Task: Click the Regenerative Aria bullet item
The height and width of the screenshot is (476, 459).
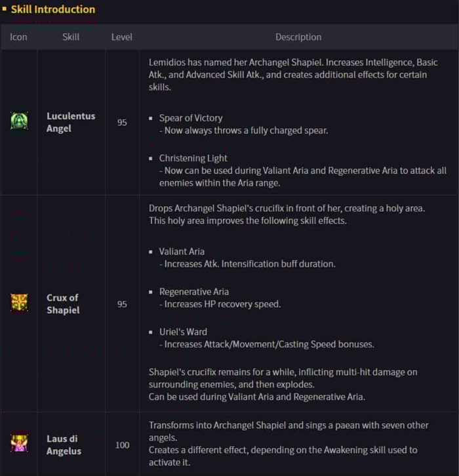Action: pos(194,292)
